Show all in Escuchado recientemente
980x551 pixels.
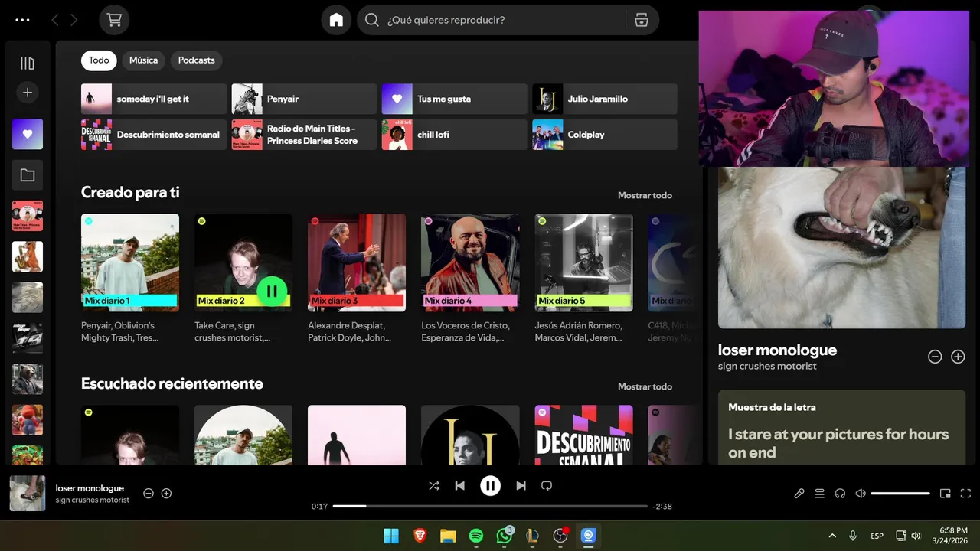[645, 386]
